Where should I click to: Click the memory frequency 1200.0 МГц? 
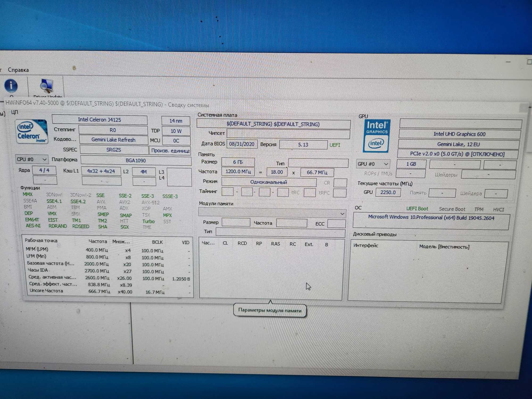238,172
